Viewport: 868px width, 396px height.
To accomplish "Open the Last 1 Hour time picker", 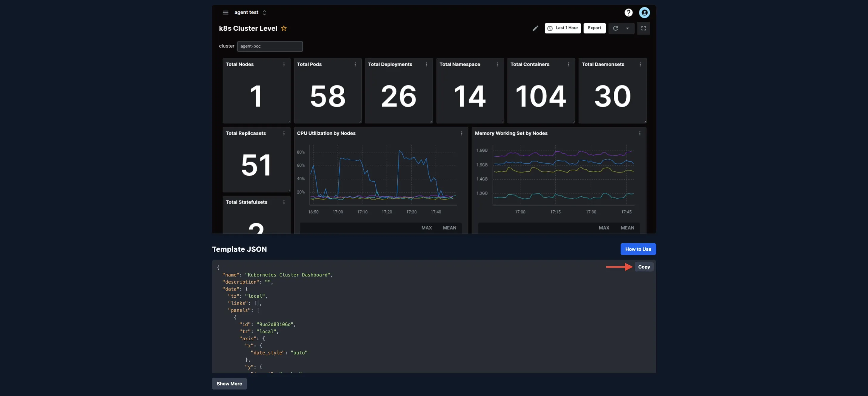I will click(x=562, y=28).
